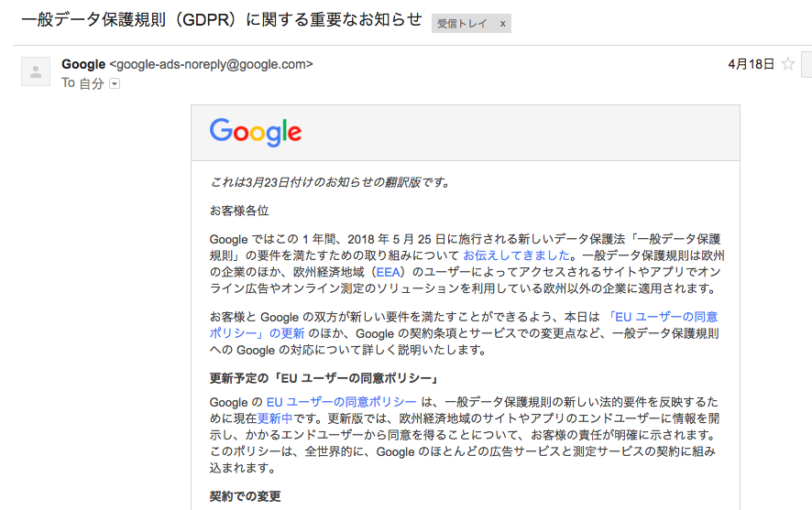This screenshot has height=510, width=812.
Task: Open the お伝えしてきました link
Action: tap(516, 255)
